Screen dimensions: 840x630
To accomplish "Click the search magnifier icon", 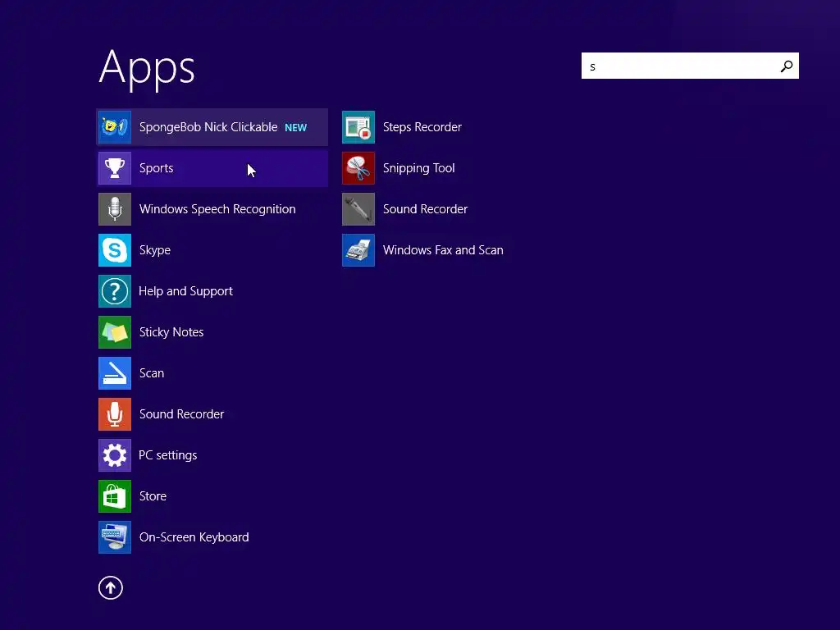I will [787, 66].
